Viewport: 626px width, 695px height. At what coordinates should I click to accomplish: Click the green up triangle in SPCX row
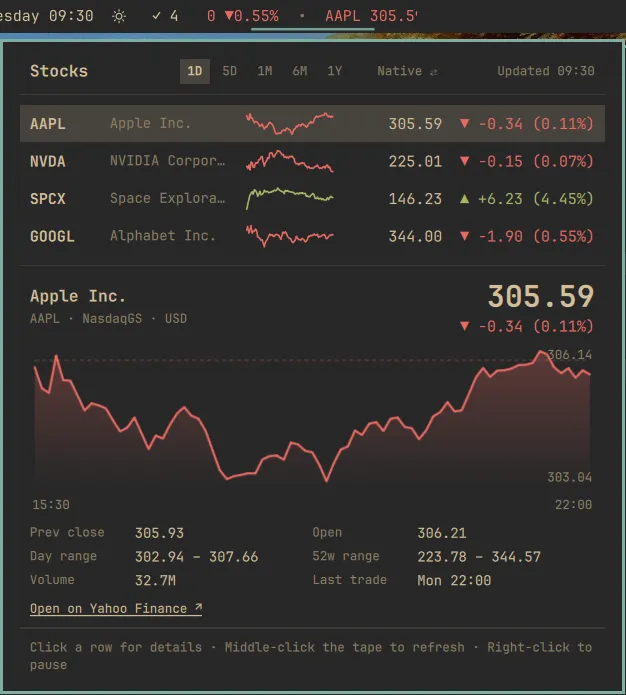tap(464, 199)
